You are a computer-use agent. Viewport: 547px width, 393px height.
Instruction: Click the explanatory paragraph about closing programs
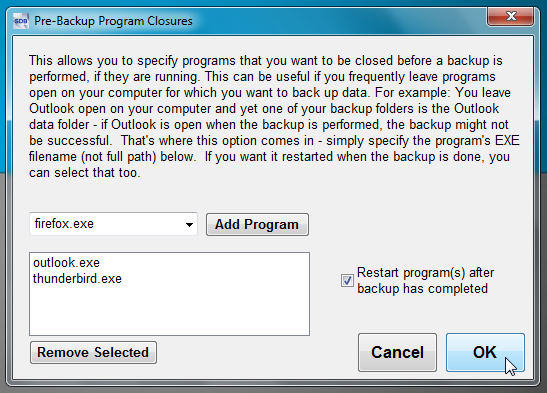tap(274, 116)
